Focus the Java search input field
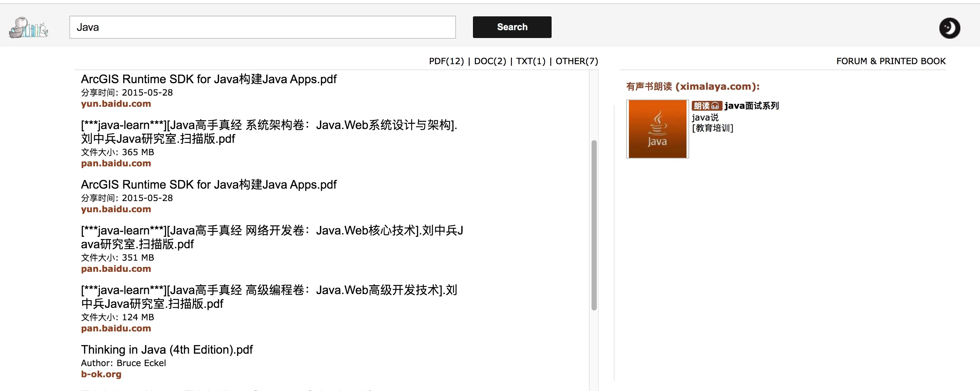980x391 pixels. [262, 27]
